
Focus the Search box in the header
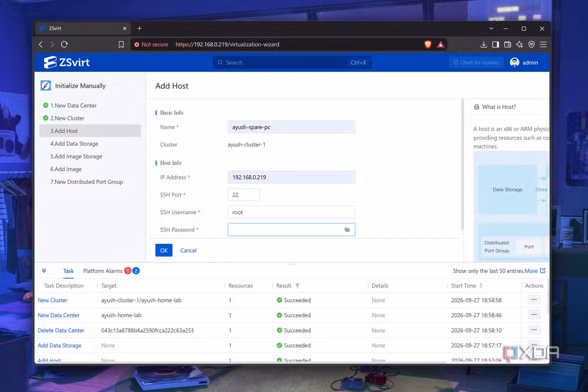coord(292,62)
